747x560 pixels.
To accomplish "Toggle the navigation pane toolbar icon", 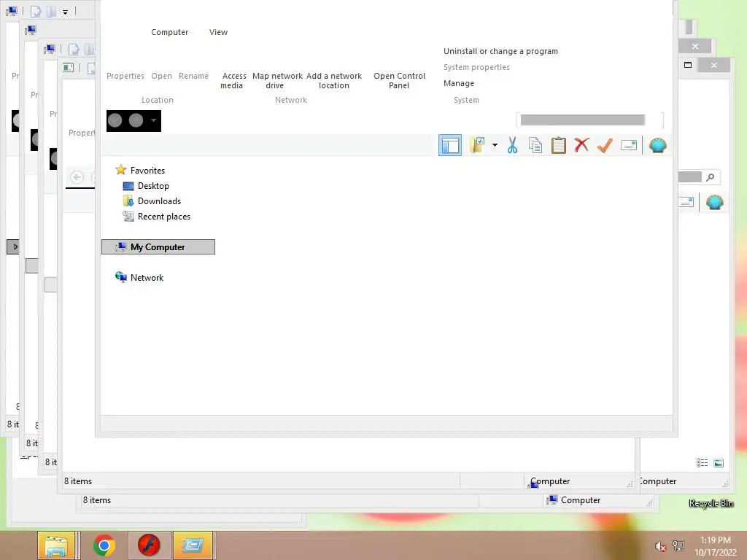I will [x=449, y=145].
